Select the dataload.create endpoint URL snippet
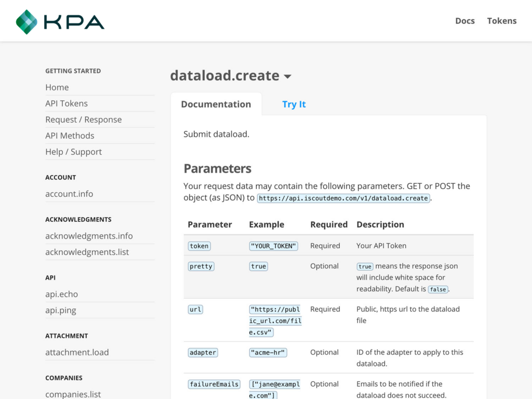Viewport: 532px width, 399px height. [343, 198]
